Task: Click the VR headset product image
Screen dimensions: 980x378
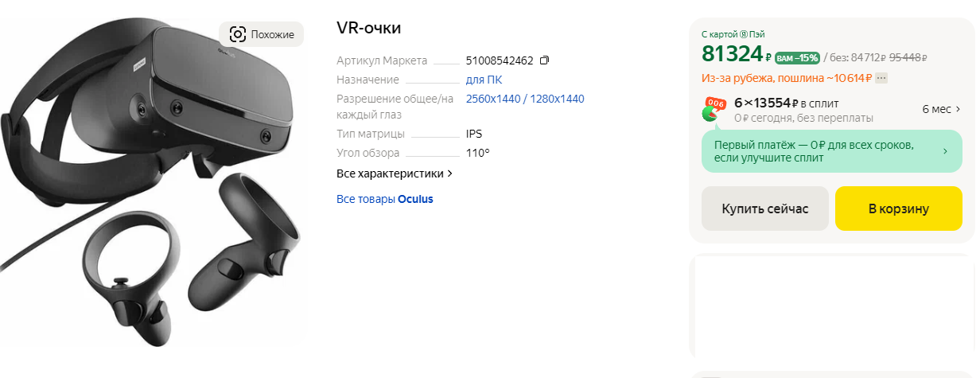Action: [x=153, y=187]
